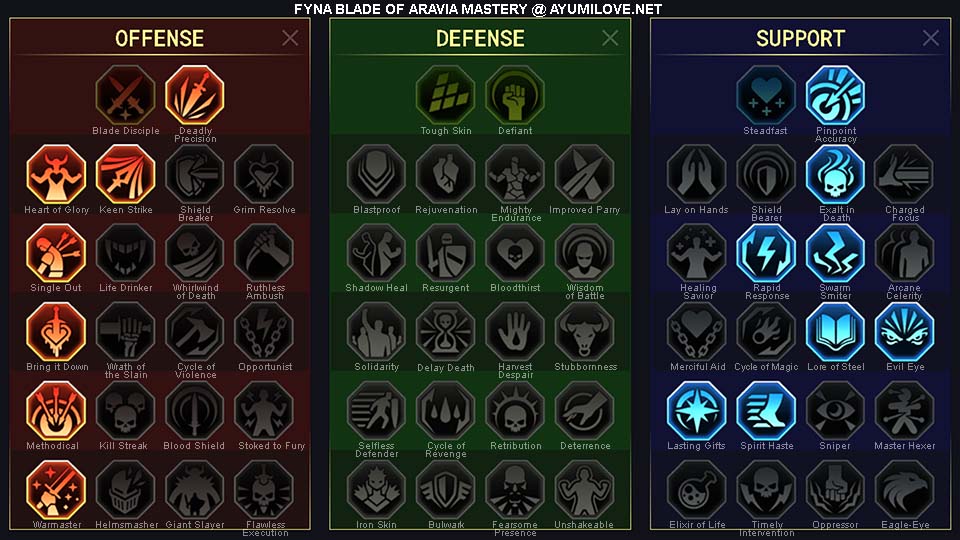
Task: Click the Evil Eye mastery icon
Action: click(x=904, y=332)
